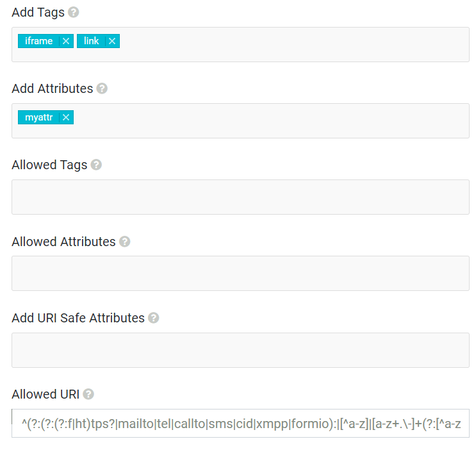Click Add URI Safe Attributes help icon

(x=154, y=318)
